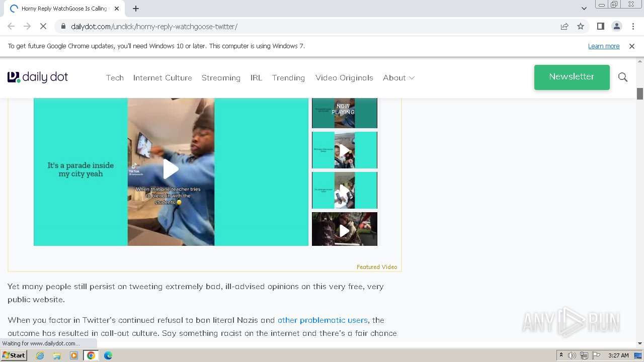Click the scrollbar down arrow
This screenshot has height=362, width=644.
[640, 343]
